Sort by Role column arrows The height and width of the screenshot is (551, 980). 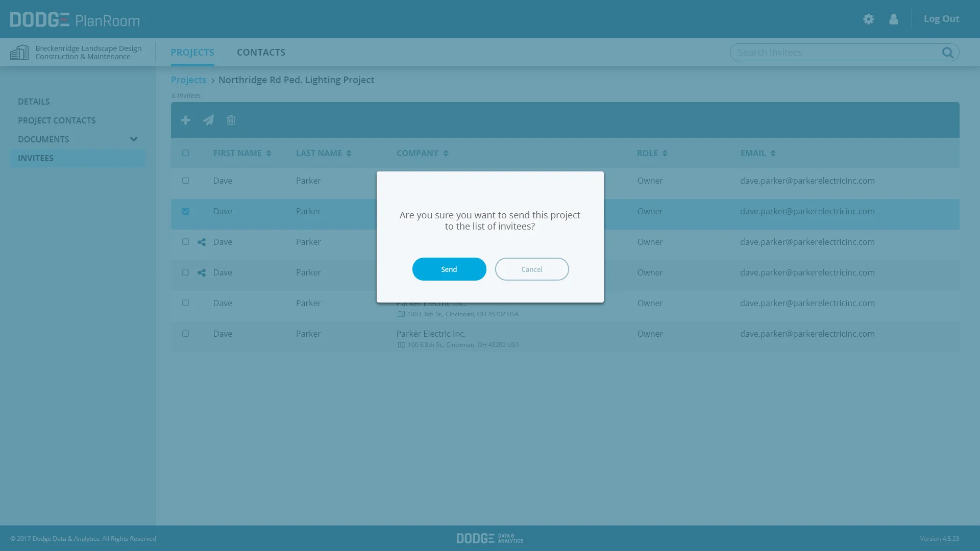coord(665,154)
